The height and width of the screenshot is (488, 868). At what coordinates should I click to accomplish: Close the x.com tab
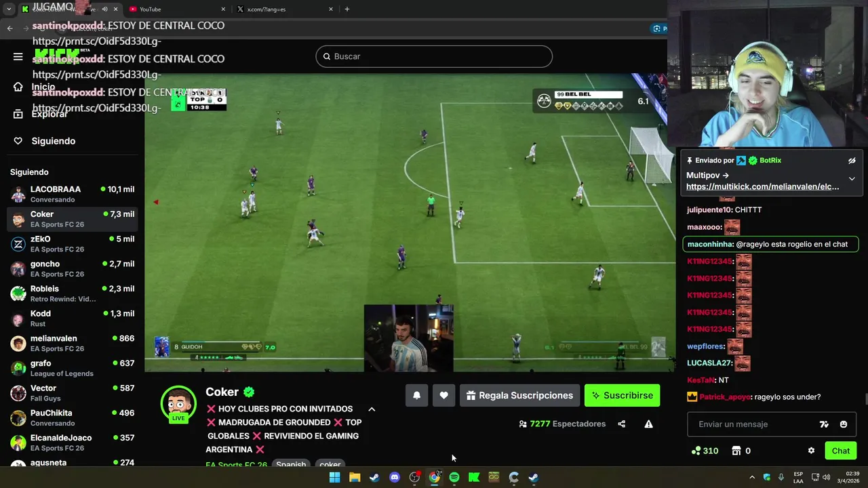[x=331, y=9]
